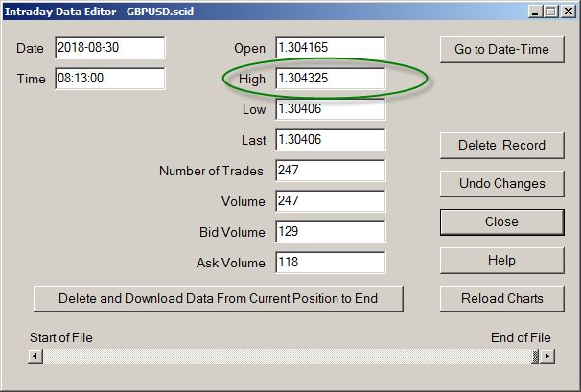581x392 pixels.
Task: Click the 'Ask Volume' label
Action: click(231, 263)
